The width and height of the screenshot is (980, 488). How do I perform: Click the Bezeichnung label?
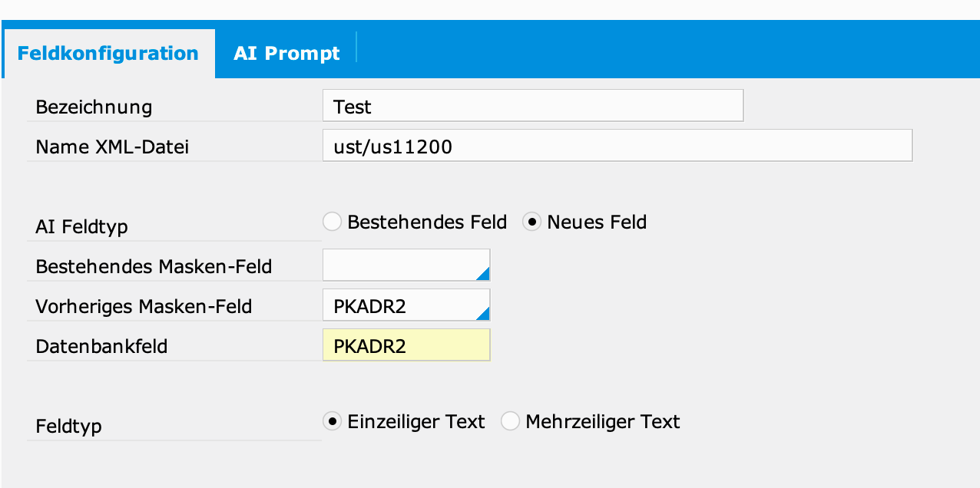tap(92, 107)
